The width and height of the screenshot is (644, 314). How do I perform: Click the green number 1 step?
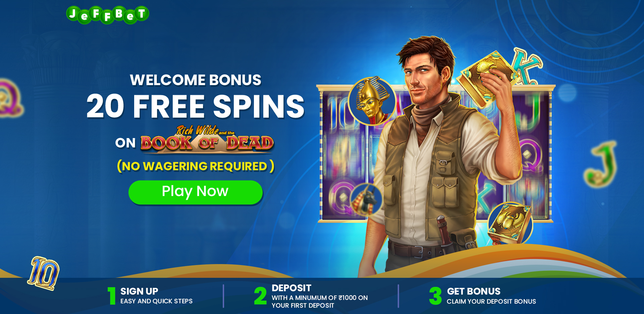(112, 296)
